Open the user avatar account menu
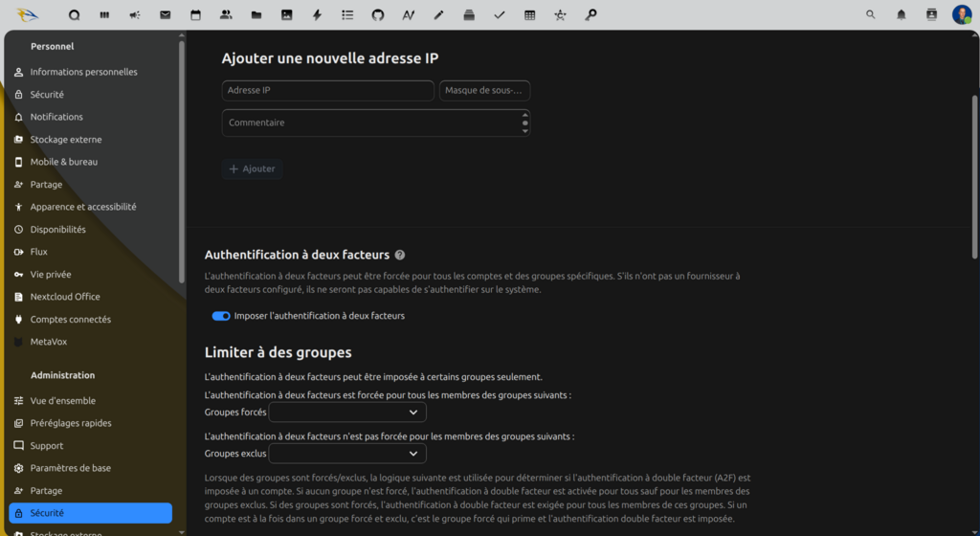Image resolution: width=980 pixels, height=536 pixels. click(x=961, y=15)
